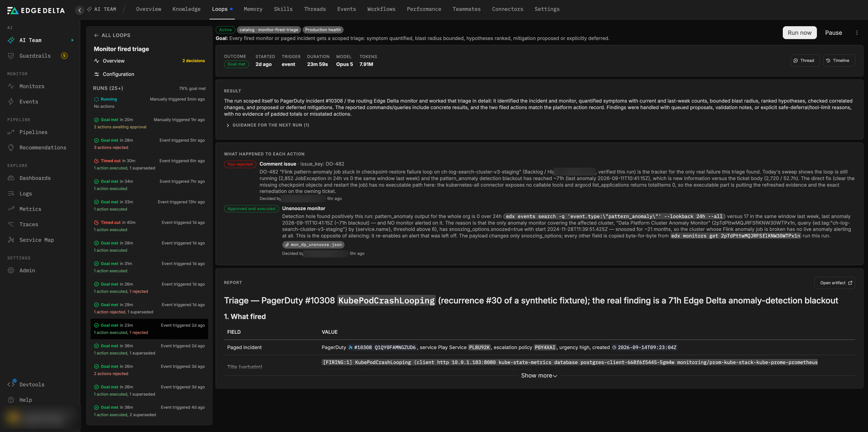Open the Workflows tab
868x432 pixels.
pos(381,9)
